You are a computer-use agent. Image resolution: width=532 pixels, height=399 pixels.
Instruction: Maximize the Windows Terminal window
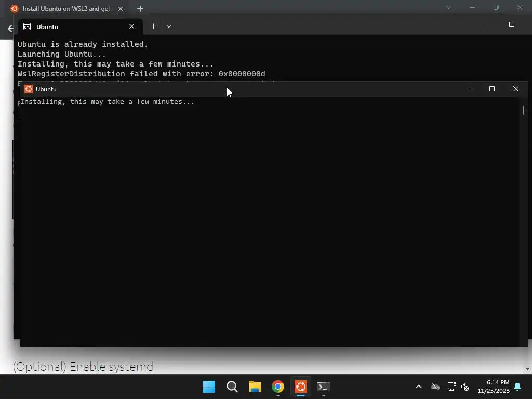[x=512, y=24]
